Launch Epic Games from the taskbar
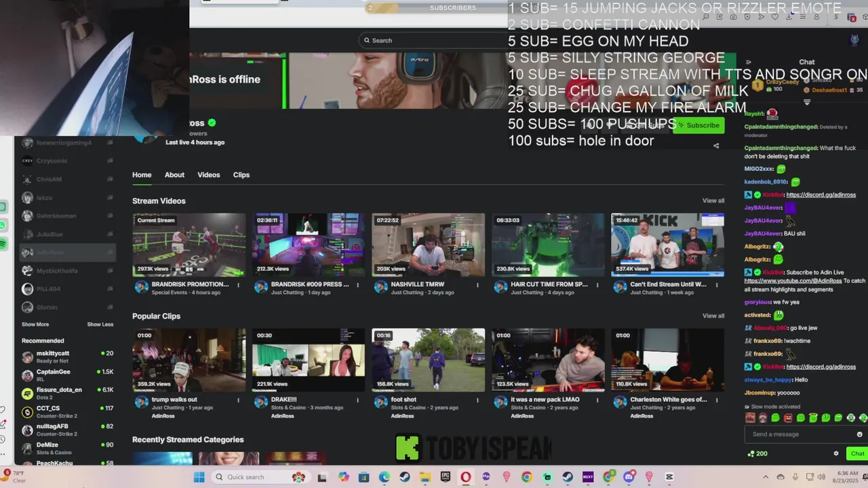The image size is (868, 488). tap(446, 477)
